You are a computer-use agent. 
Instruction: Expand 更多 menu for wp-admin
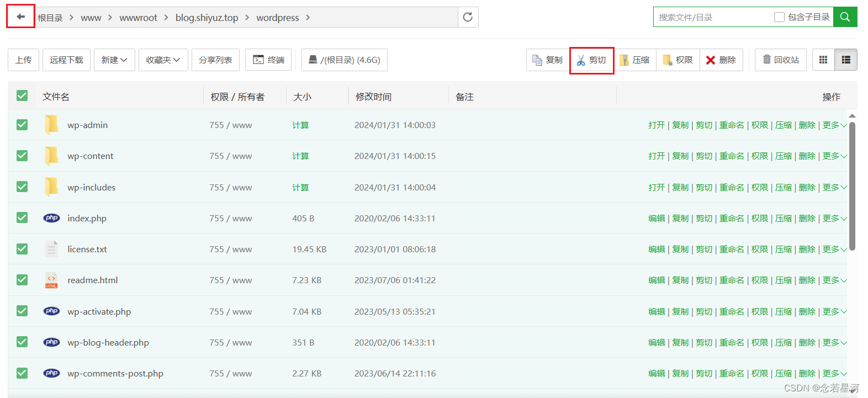click(x=834, y=125)
